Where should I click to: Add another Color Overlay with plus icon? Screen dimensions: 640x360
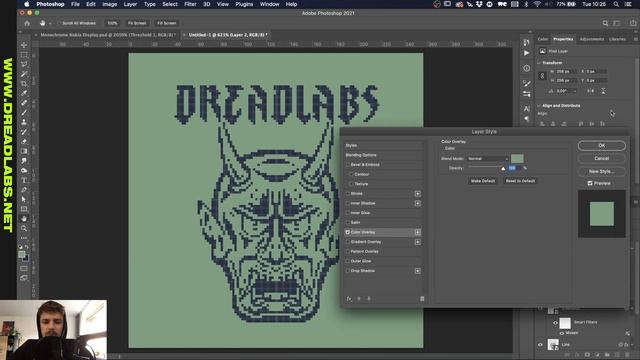click(418, 232)
